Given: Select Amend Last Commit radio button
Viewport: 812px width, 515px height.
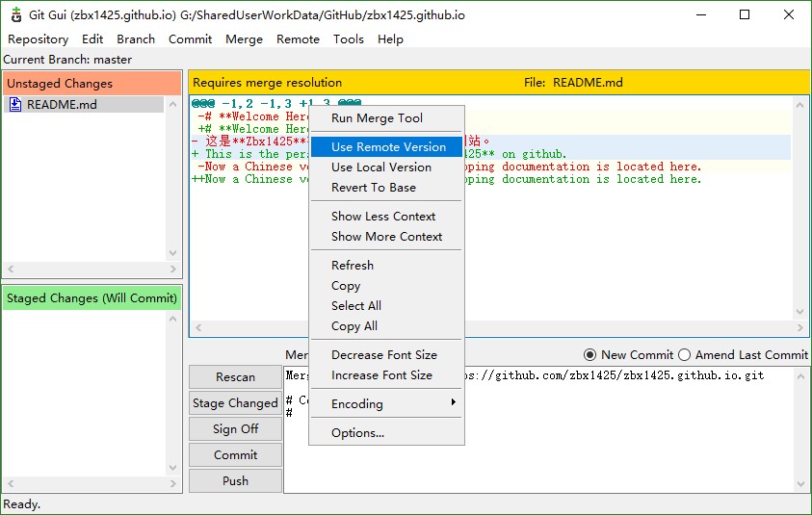Looking at the screenshot, I should tap(684, 355).
